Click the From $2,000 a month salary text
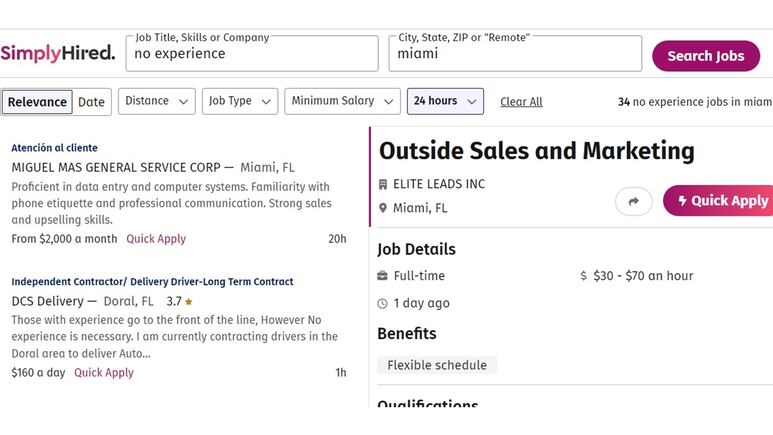Screen dimensions: 773x435 (64, 239)
